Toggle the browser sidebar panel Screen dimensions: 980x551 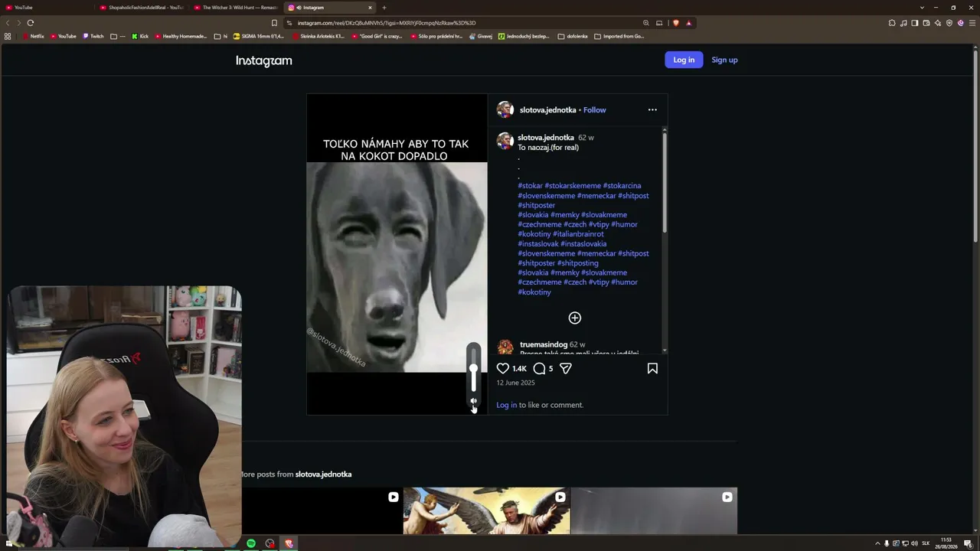tap(915, 23)
